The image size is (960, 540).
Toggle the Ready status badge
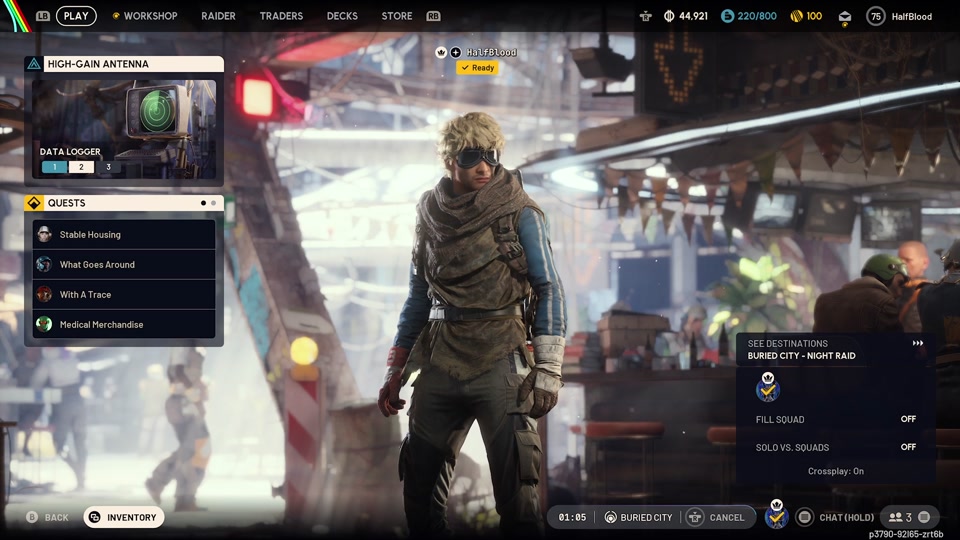coord(477,67)
